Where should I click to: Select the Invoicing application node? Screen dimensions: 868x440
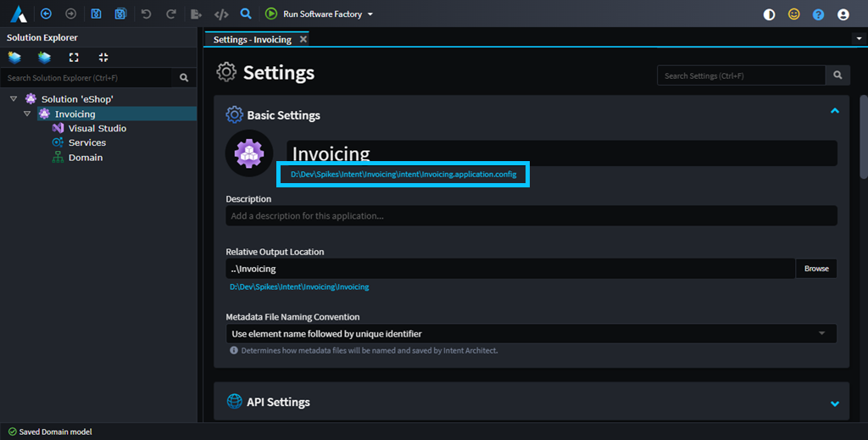pyautogui.click(x=75, y=114)
